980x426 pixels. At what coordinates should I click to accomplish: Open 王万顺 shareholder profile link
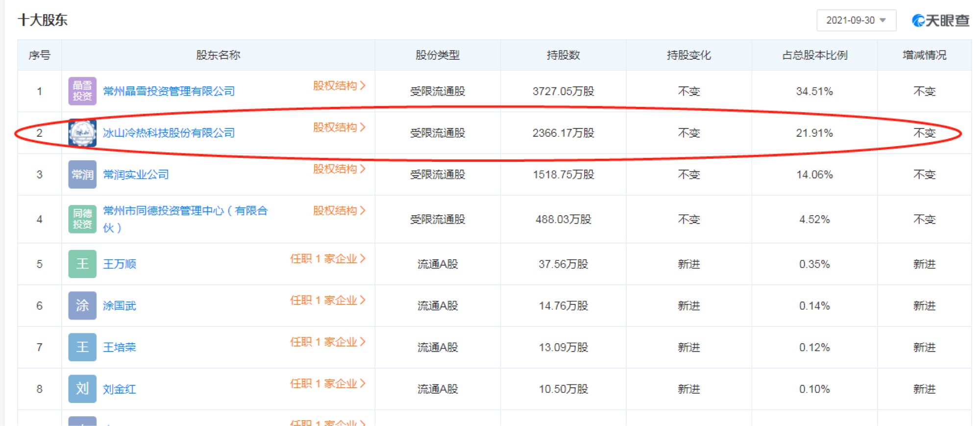coord(120,264)
